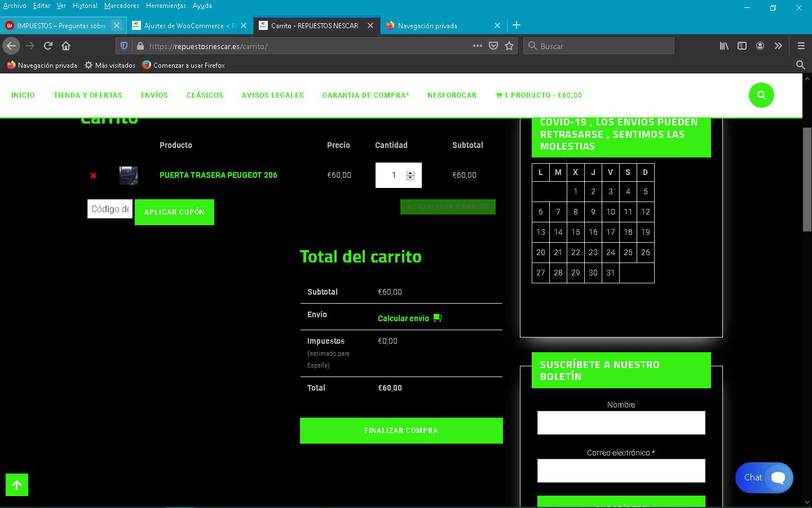This screenshot has width=812, height=508.
Task: Open GARANTIA DE COMPRA page
Action: (x=366, y=95)
